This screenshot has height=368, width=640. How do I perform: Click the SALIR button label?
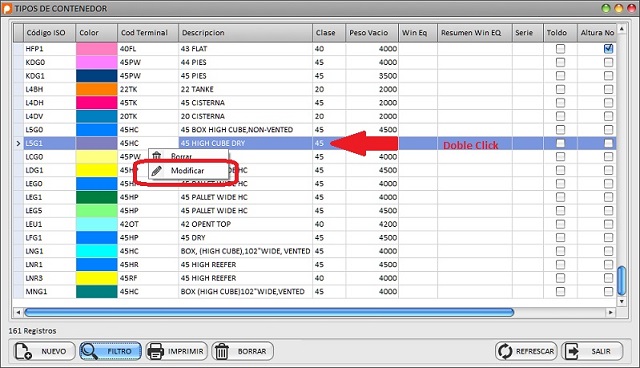tap(601, 351)
